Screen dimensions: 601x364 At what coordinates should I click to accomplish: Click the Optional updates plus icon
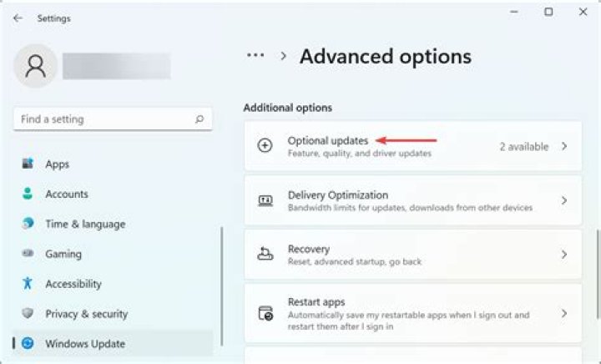(x=265, y=145)
